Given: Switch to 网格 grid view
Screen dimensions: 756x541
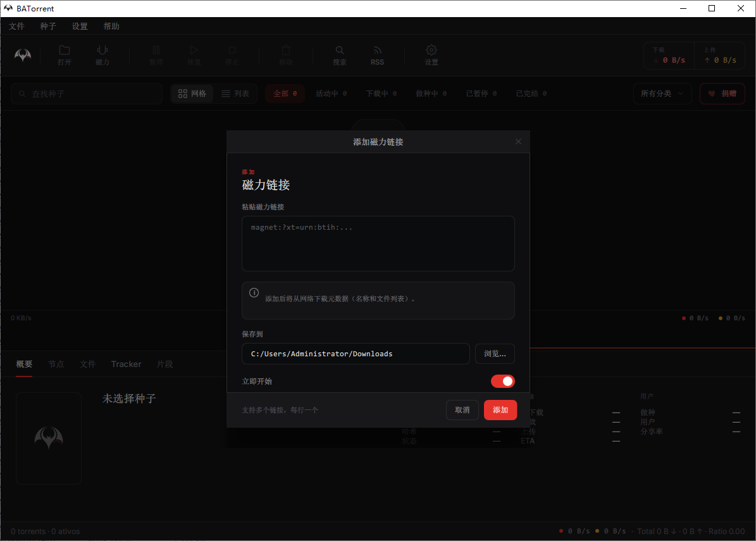Looking at the screenshot, I should click(x=192, y=94).
